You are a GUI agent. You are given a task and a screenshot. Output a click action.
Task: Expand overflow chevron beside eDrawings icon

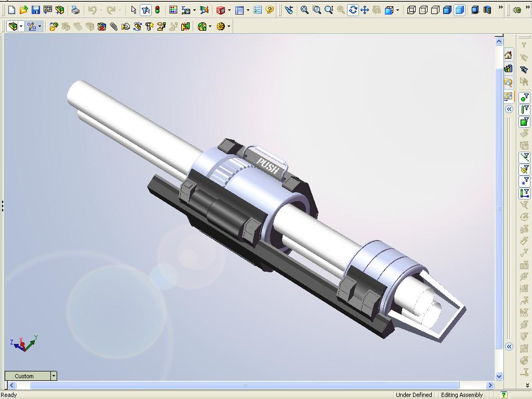(x=528, y=7)
